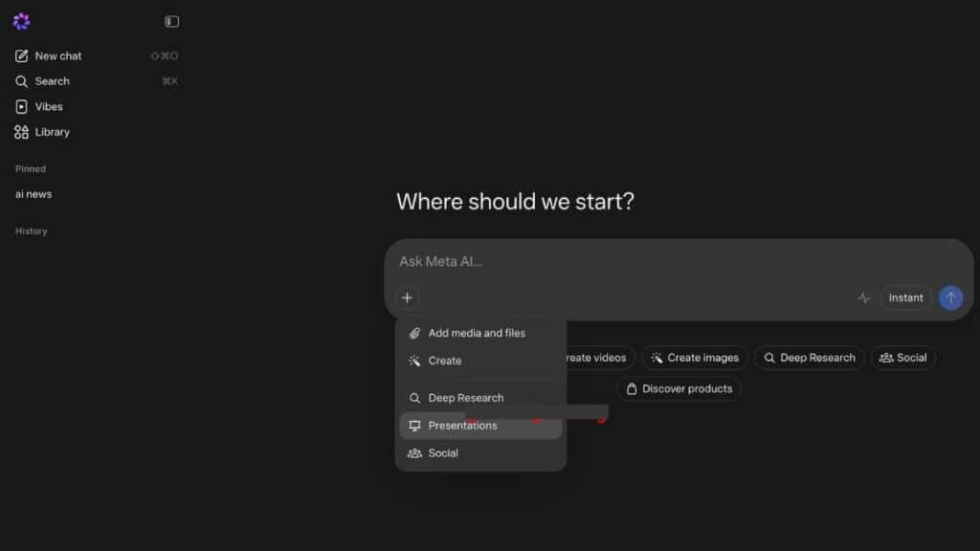The width and height of the screenshot is (980, 551).
Task: Click the blue send arrow button
Action: [x=950, y=298]
